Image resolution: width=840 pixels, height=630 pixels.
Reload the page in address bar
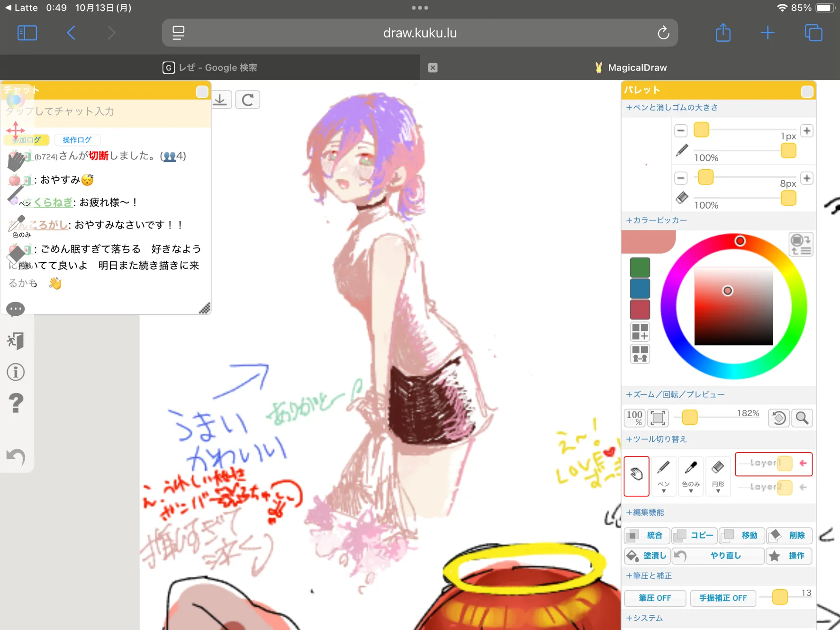(x=663, y=33)
